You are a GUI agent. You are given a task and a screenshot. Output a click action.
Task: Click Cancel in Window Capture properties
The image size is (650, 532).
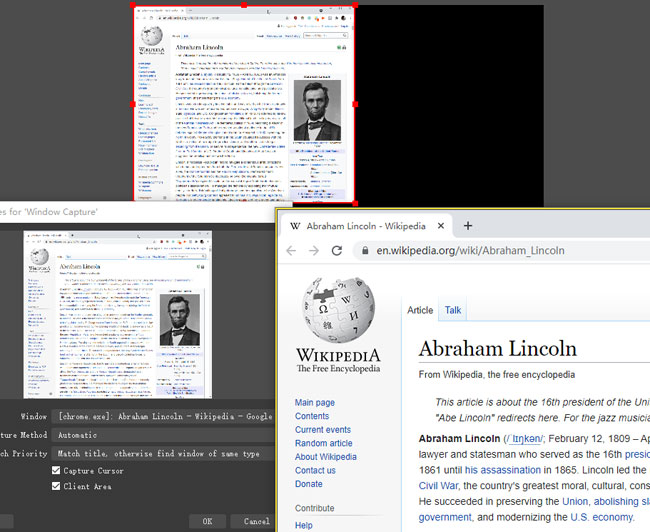[x=253, y=521]
